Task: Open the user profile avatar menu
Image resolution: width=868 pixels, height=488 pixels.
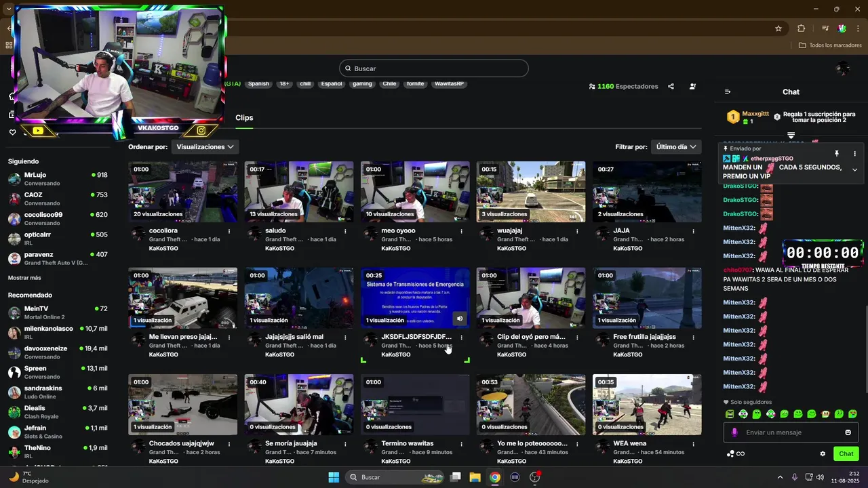Action: [x=843, y=68]
